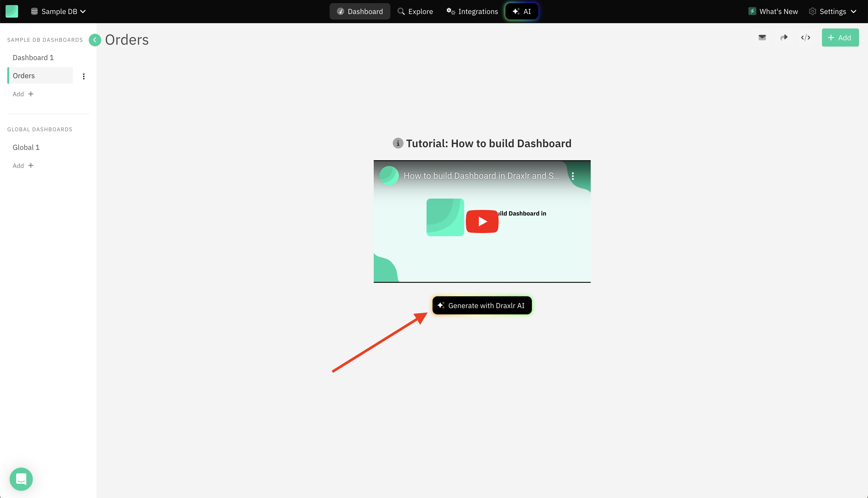
Task: Open the Integrations tab
Action: pyautogui.click(x=472, y=11)
